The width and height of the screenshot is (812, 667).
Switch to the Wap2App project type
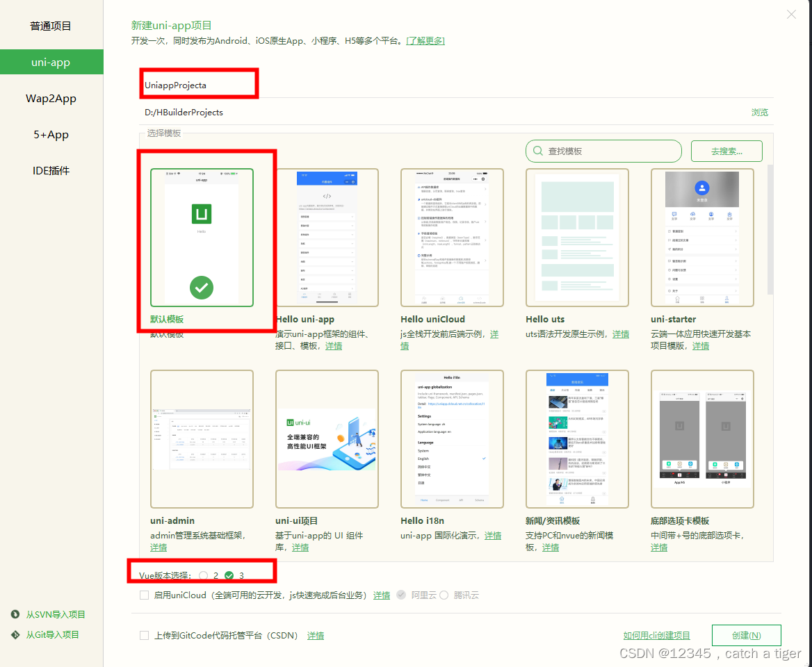coord(51,99)
